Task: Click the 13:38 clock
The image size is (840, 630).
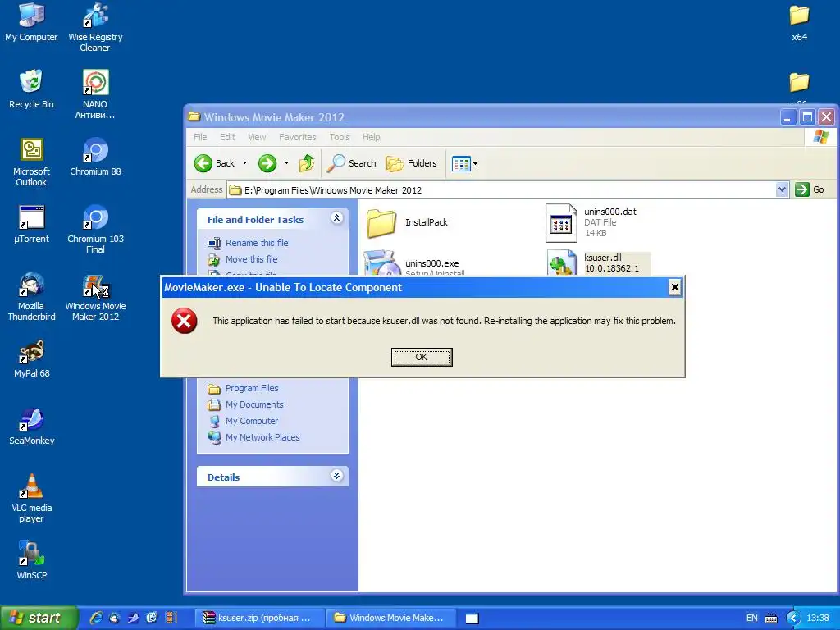Action: coord(818,618)
